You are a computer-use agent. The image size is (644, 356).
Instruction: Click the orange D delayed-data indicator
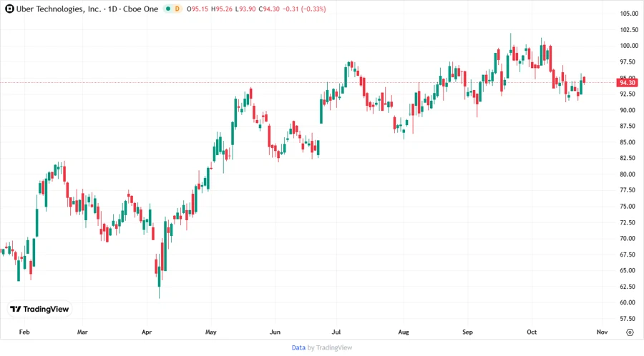177,9
